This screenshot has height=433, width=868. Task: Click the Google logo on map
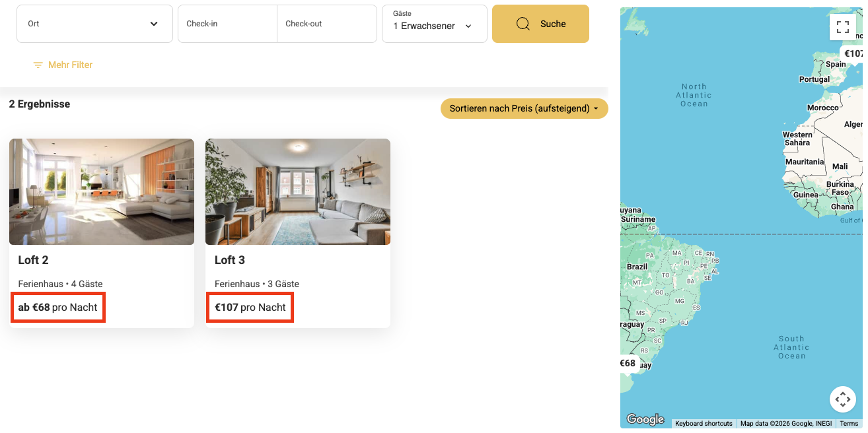click(x=645, y=419)
